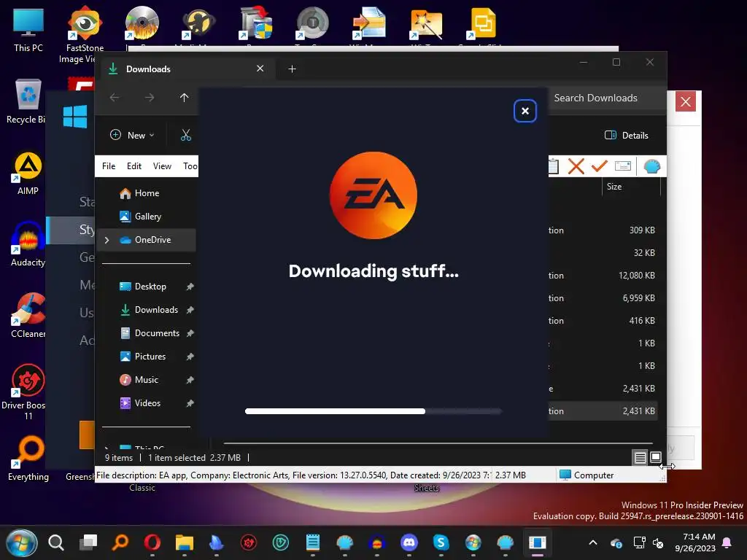Image resolution: width=747 pixels, height=560 pixels.
Task: Navigate forward in File Explorer
Action: (149, 98)
